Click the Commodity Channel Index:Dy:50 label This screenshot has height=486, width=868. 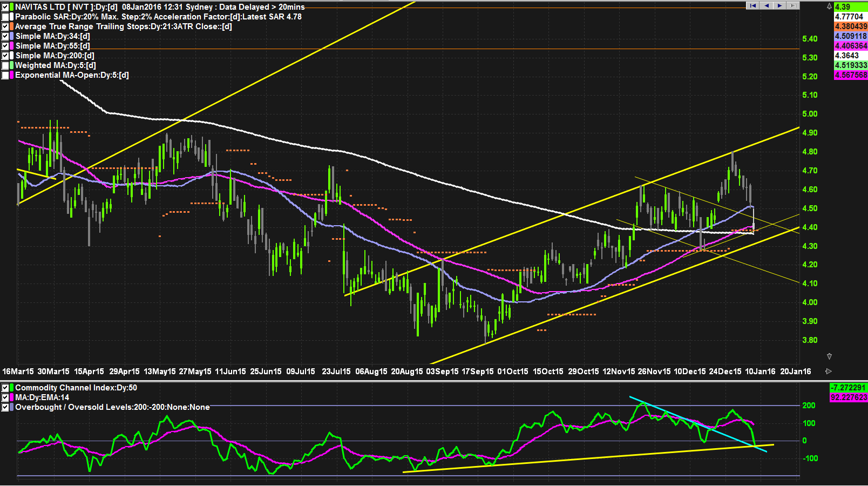click(x=76, y=388)
